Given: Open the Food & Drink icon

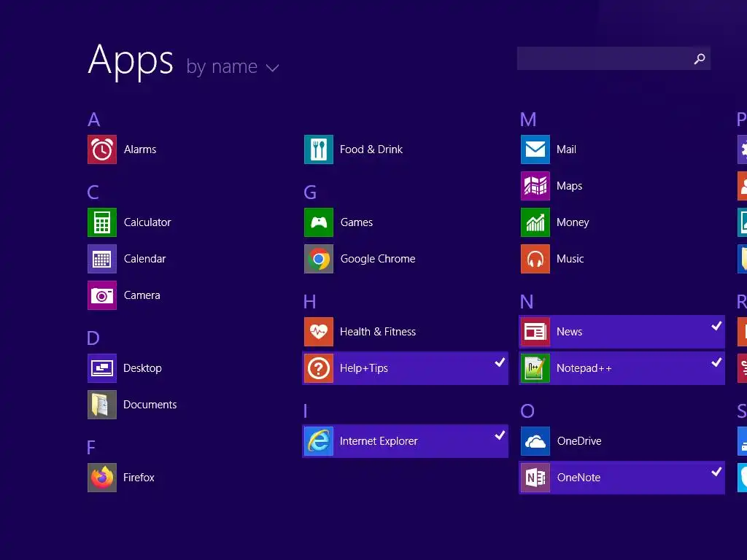Looking at the screenshot, I should coord(319,149).
